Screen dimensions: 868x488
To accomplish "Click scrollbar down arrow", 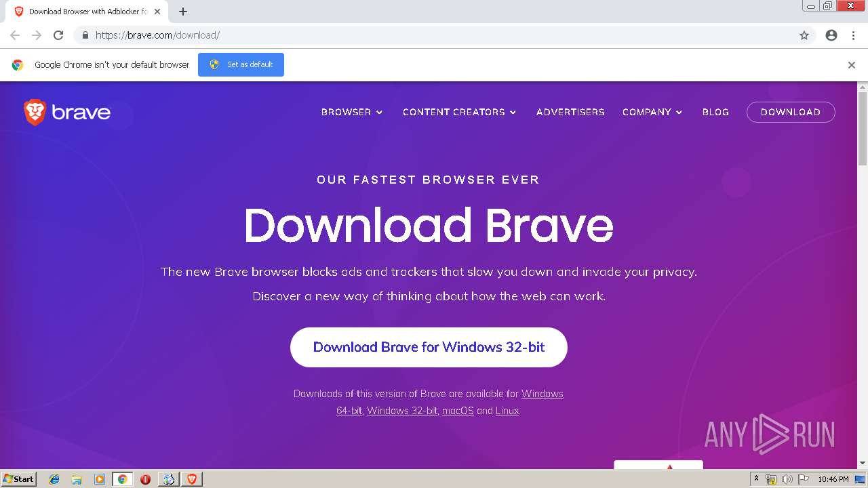I will (863, 464).
